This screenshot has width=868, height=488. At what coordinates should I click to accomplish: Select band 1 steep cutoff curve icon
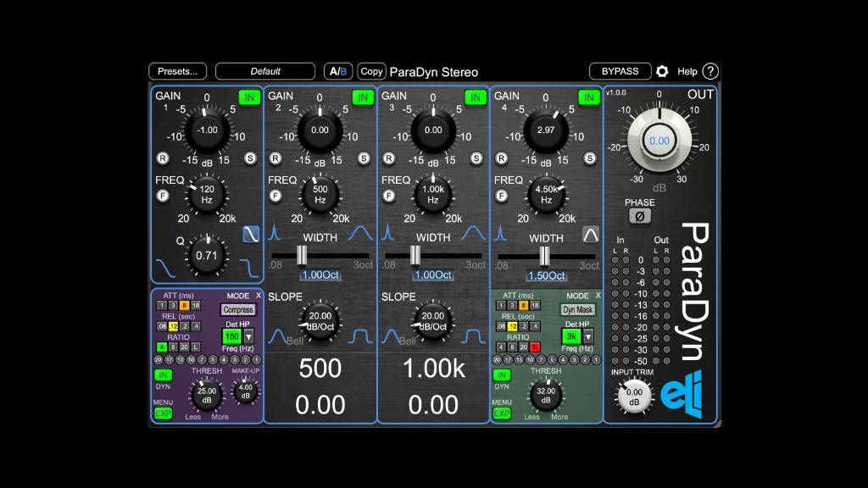click(249, 268)
